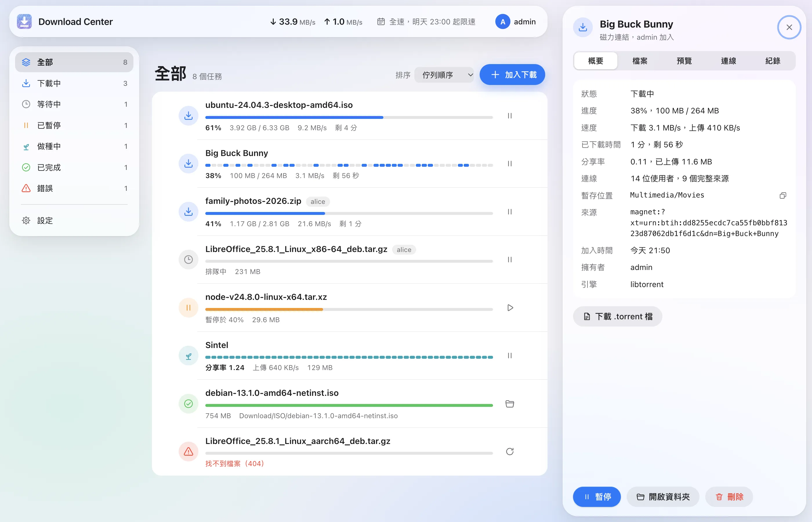The width and height of the screenshot is (812, 522).
Task: Switch to the 檔案 tab
Action: point(640,61)
